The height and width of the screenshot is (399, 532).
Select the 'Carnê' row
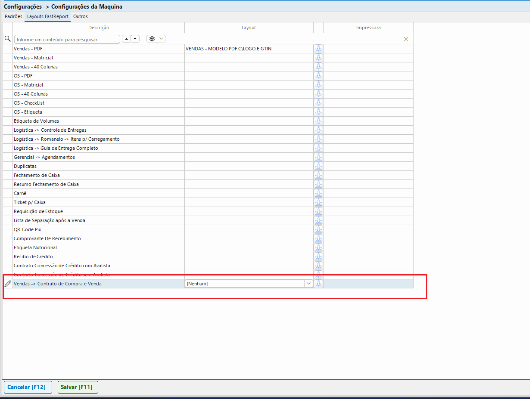208,193
